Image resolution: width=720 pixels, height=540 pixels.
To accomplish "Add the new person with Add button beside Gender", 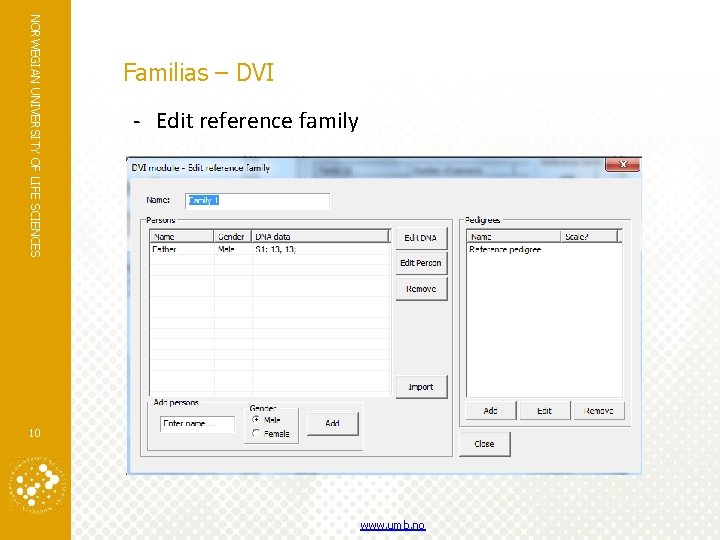I will point(332,423).
